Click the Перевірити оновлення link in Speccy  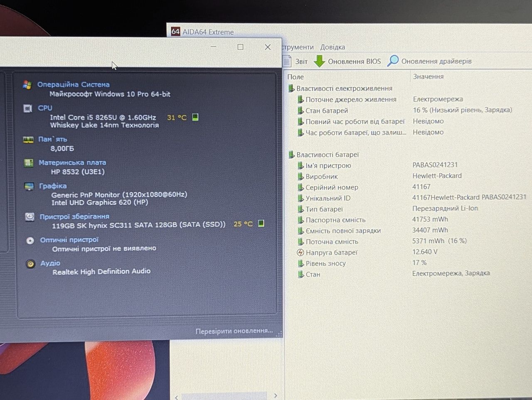(x=234, y=331)
